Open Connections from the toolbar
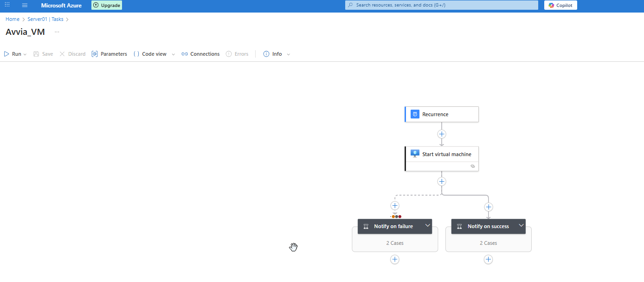The height and width of the screenshot is (282, 644). 200,54
